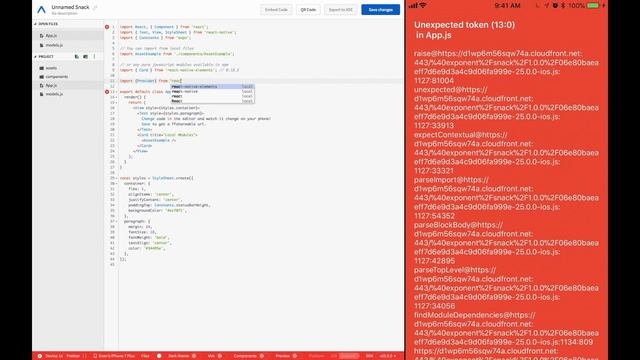This screenshot has width=640, height=360.
Task: Click the components folder icon
Action: [x=42, y=77]
